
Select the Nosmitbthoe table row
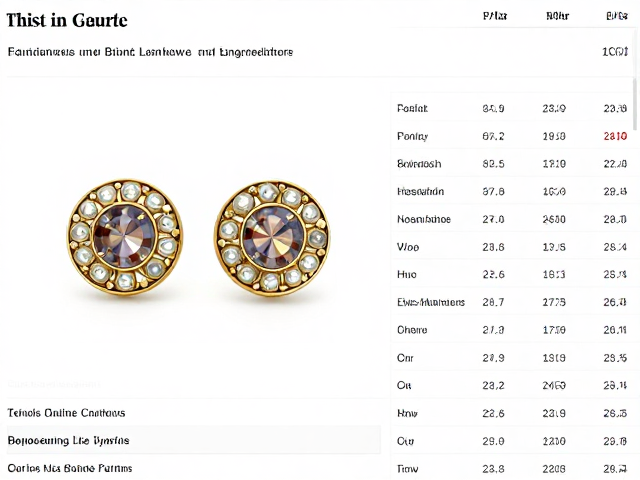coord(512,219)
